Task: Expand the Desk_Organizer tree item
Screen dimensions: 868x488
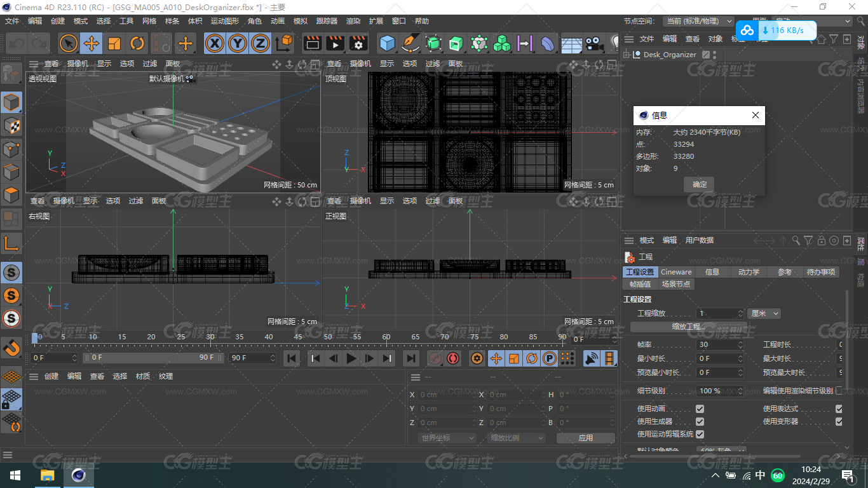Action: (x=627, y=55)
